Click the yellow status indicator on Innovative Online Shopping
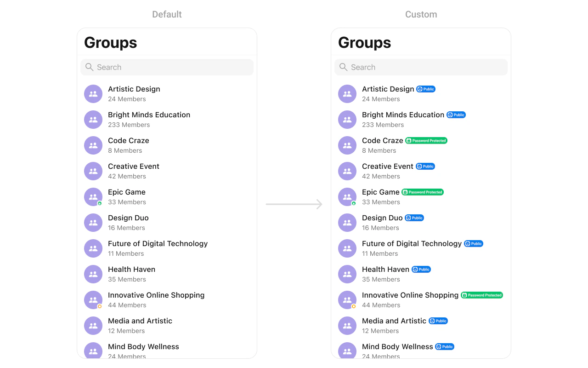The height and width of the screenshot is (368, 588). [x=99, y=305]
